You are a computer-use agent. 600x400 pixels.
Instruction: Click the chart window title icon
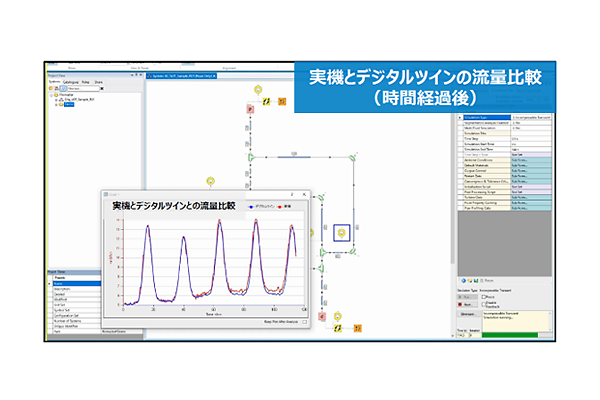click(106, 194)
